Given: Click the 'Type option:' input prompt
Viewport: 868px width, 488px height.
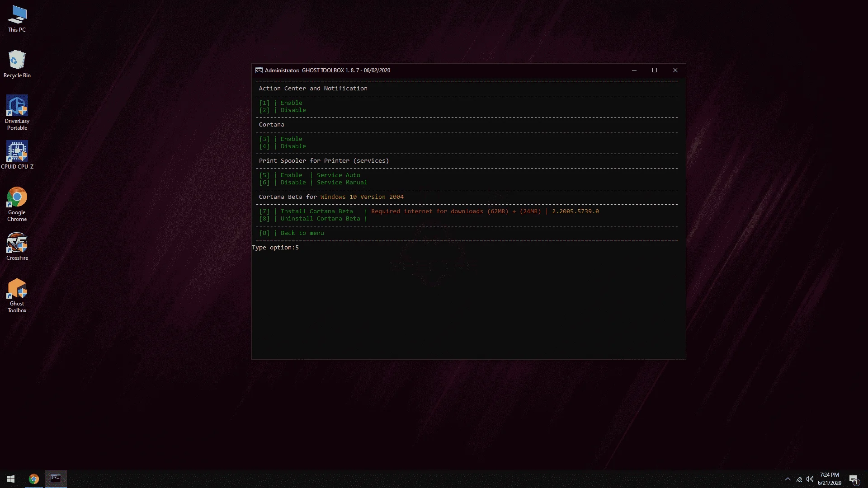Looking at the screenshot, I should (x=275, y=248).
